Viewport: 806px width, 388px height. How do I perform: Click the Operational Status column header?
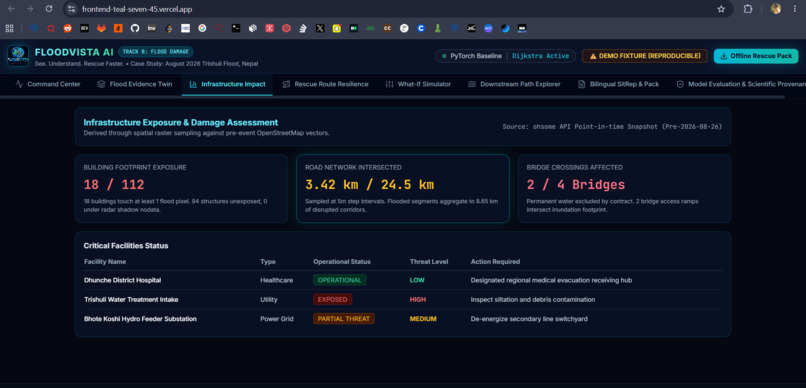tap(342, 262)
